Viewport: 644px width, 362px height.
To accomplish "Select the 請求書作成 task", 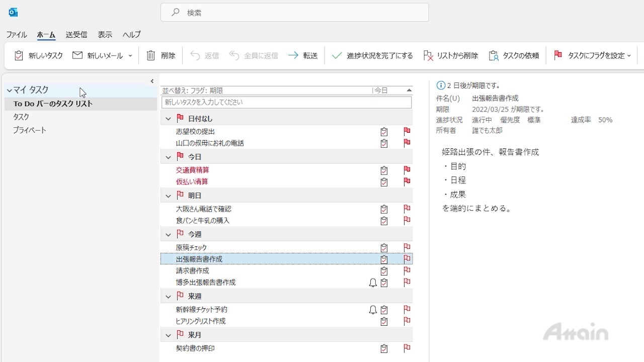I will (x=193, y=271).
